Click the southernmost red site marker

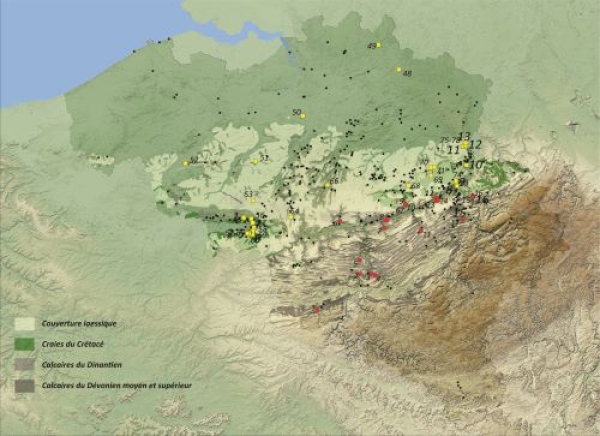pyautogui.click(x=316, y=310)
